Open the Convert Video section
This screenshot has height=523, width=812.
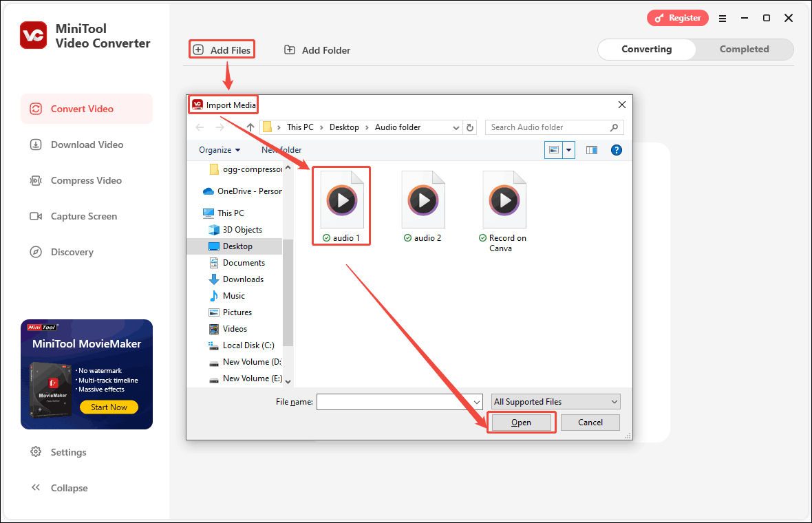[87, 109]
